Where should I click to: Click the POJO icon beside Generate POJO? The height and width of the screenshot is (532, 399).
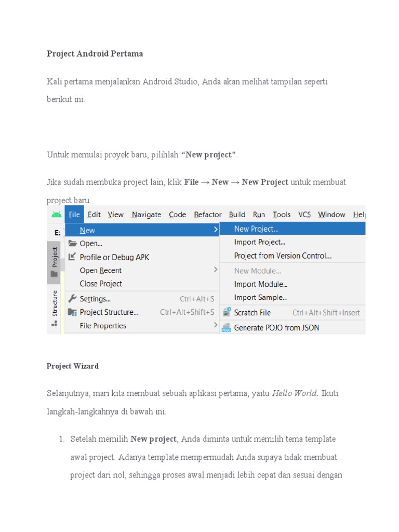click(x=226, y=328)
